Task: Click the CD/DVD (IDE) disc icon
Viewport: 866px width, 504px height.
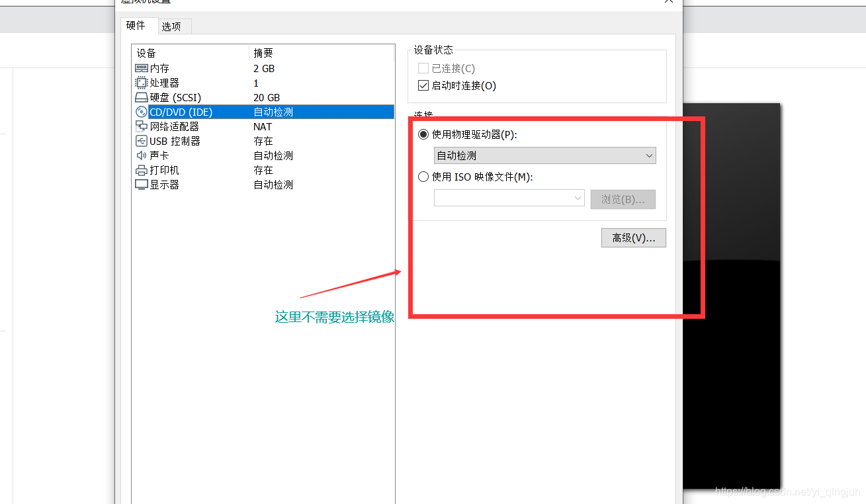Action: pyautogui.click(x=142, y=112)
